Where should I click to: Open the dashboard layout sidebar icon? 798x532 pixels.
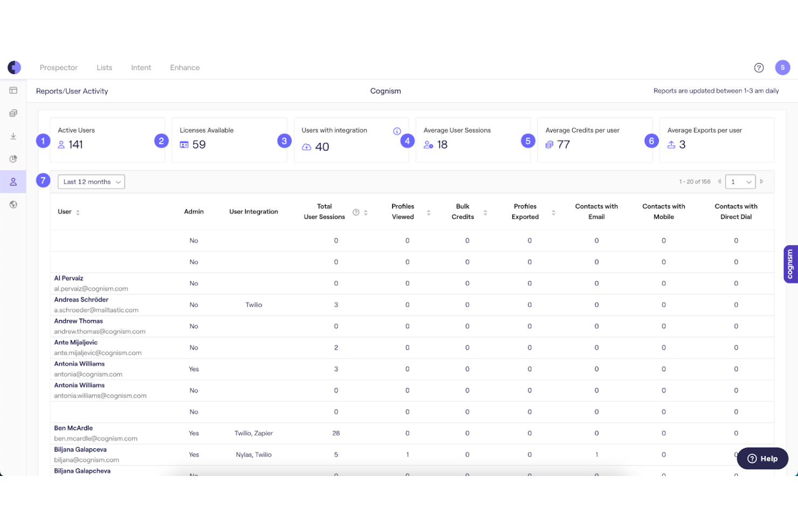[x=13, y=91]
